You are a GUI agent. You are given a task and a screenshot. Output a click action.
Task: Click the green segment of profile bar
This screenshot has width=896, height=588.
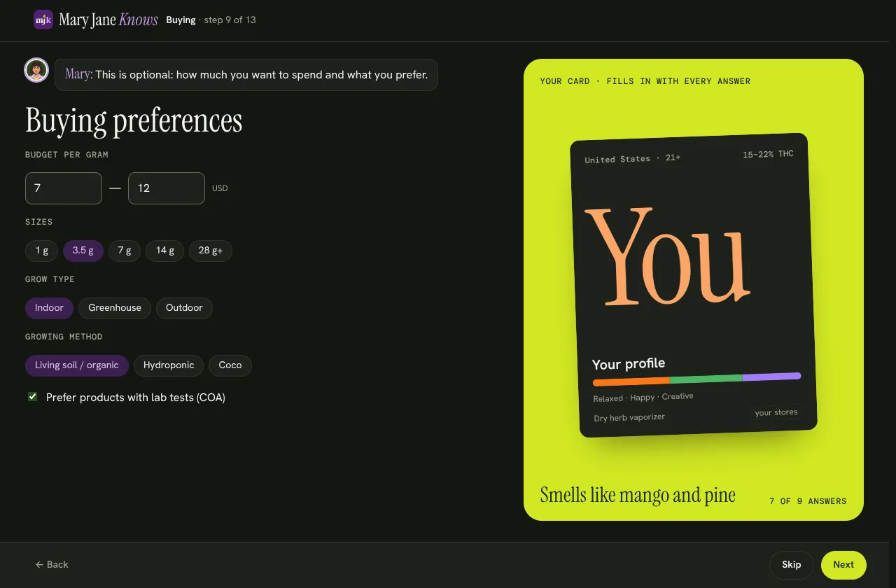coord(706,379)
